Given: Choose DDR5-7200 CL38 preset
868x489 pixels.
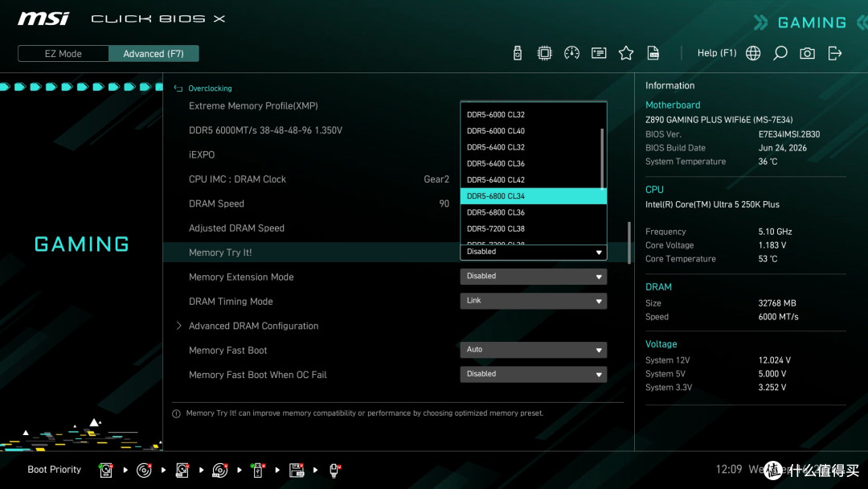Looking at the screenshot, I should coord(533,228).
